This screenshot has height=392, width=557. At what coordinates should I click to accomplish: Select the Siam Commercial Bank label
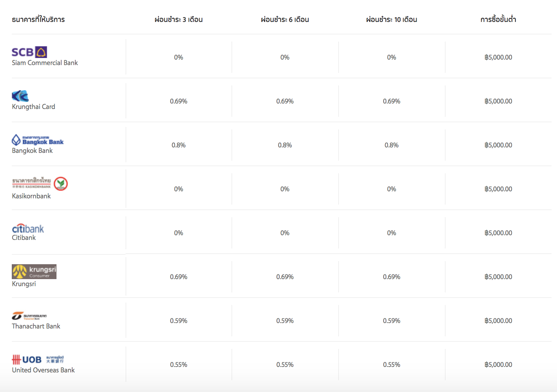pos(45,63)
